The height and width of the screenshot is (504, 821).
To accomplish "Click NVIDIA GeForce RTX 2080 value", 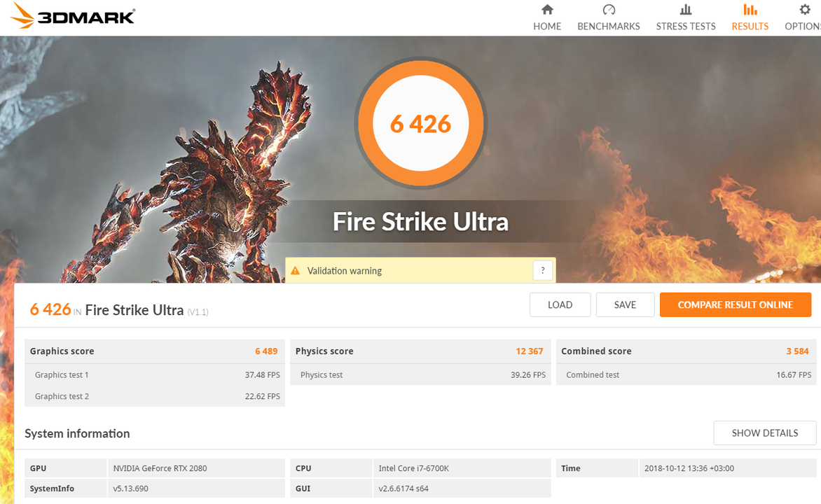I will tap(160, 468).
